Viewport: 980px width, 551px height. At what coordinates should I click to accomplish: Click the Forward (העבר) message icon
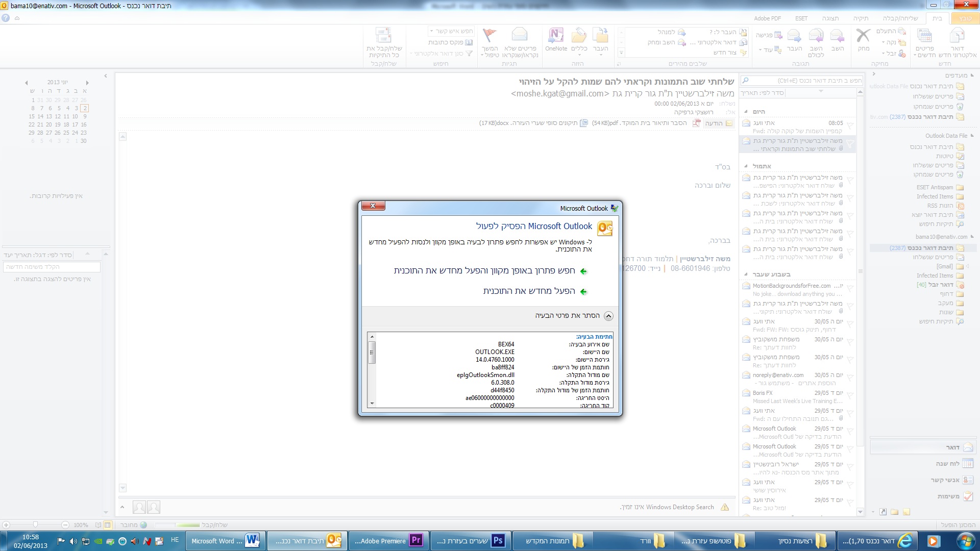point(794,36)
